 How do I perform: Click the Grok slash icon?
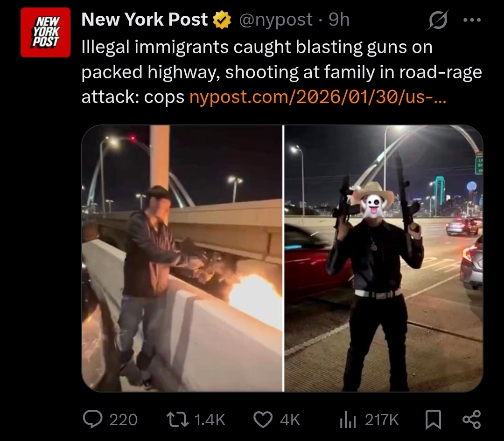pyautogui.click(x=438, y=20)
